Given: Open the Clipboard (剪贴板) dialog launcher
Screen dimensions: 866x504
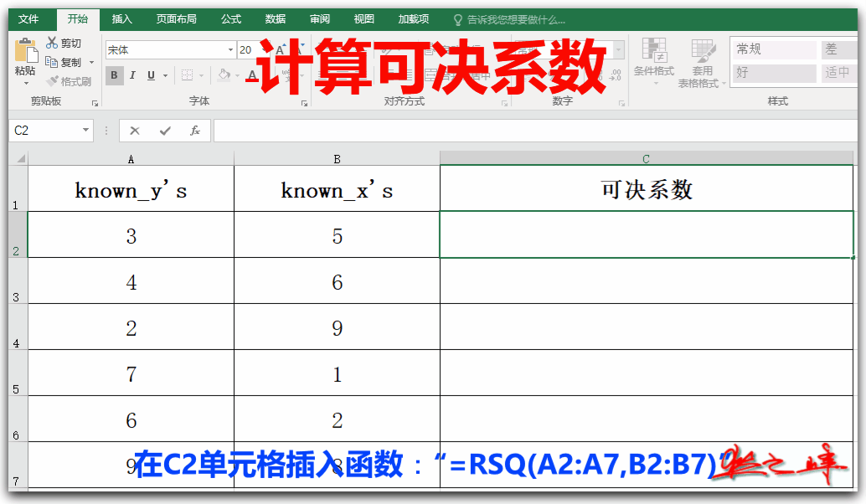Looking at the screenshot, I should pos(95,103).
